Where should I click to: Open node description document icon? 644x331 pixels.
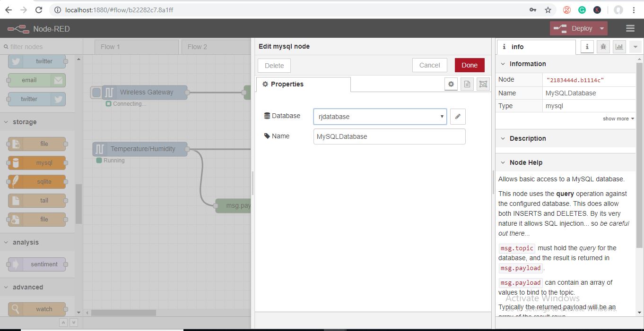pyautogui.click(x=467, y=84)
